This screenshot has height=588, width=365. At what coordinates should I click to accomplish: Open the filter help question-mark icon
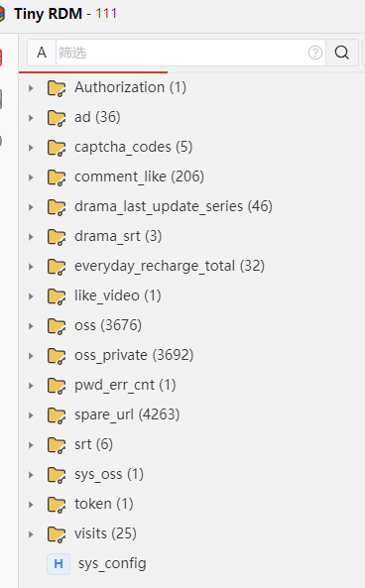[x=315, y=53]
